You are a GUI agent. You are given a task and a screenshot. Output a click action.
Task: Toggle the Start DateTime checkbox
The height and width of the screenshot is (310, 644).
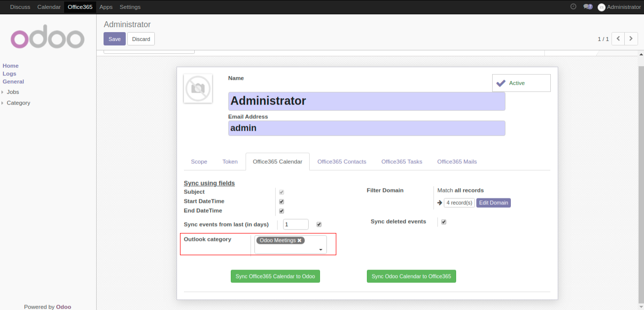point(282,201)
